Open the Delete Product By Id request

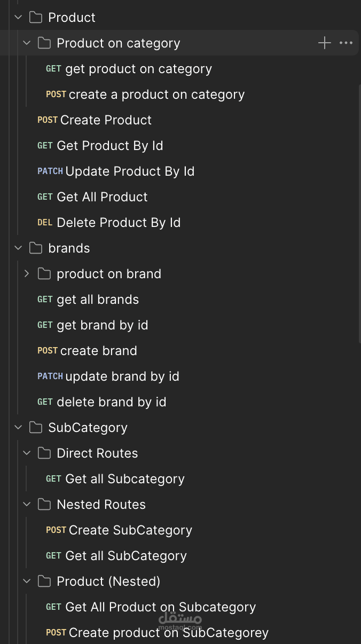coord(119,223)
